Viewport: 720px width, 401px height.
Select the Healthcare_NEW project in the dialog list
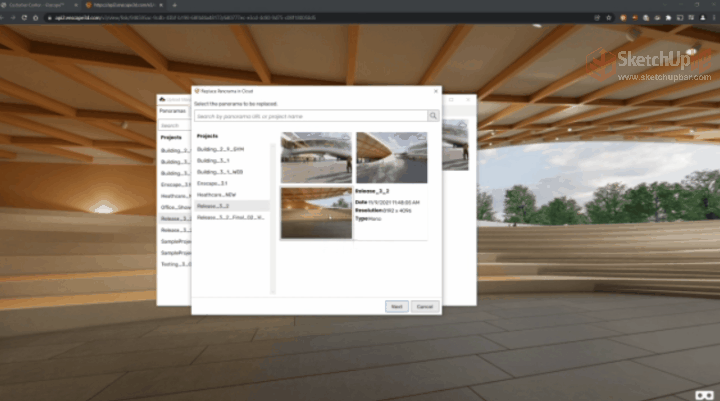coord(216,195)
